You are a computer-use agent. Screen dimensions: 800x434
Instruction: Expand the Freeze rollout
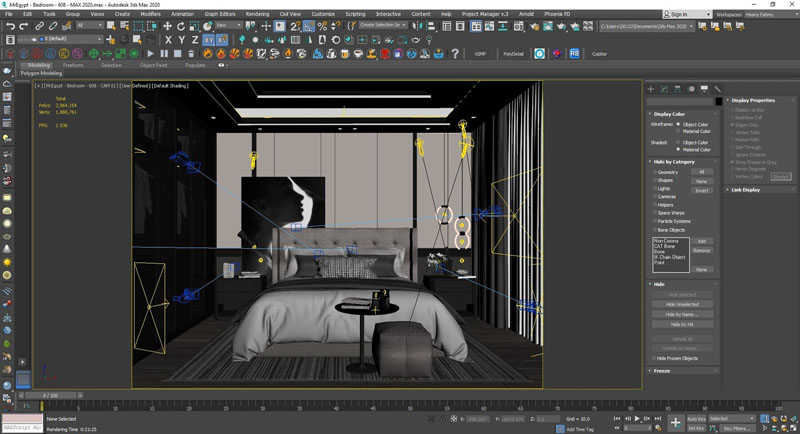[x=661, y=371]
